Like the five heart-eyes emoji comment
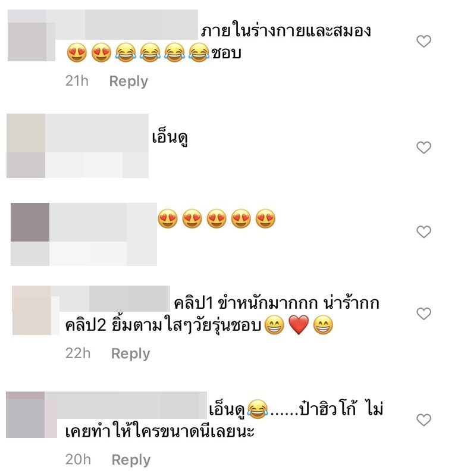The width and height of the screenshot is (458, 476). click(424, 232)
